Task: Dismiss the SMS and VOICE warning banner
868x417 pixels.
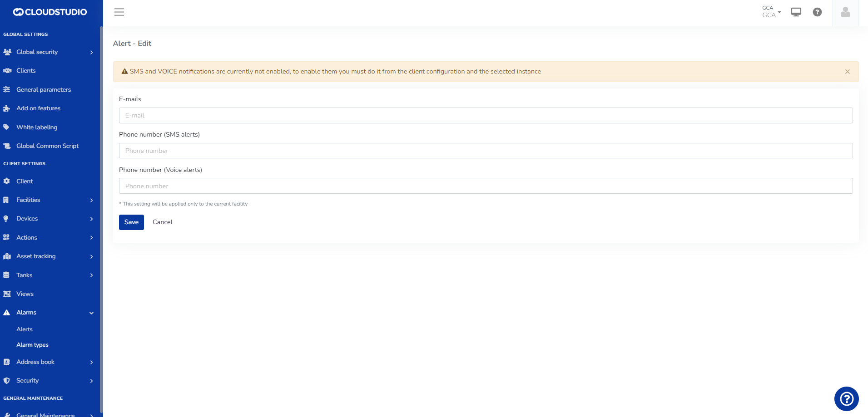Action: click(847, 72)
